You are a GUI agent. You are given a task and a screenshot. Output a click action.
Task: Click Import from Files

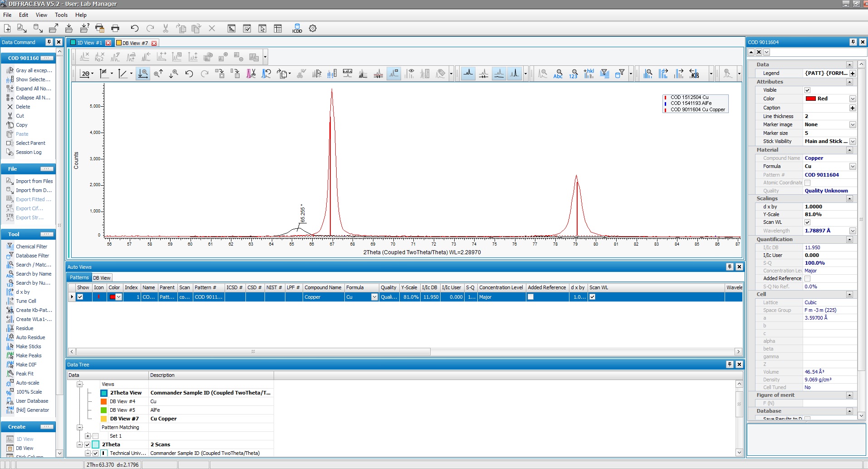[34, 181]
